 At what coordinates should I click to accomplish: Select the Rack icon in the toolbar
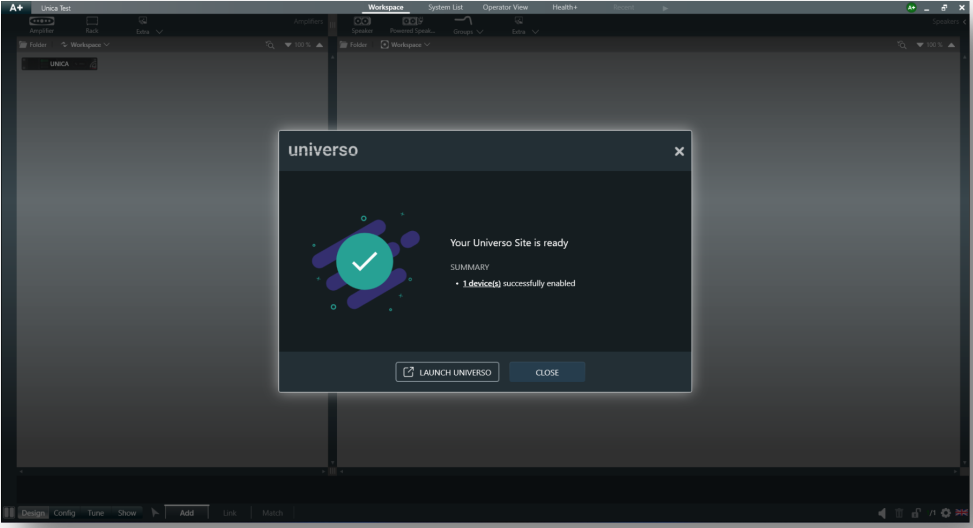pyautogui.click(x=92, y=25)
